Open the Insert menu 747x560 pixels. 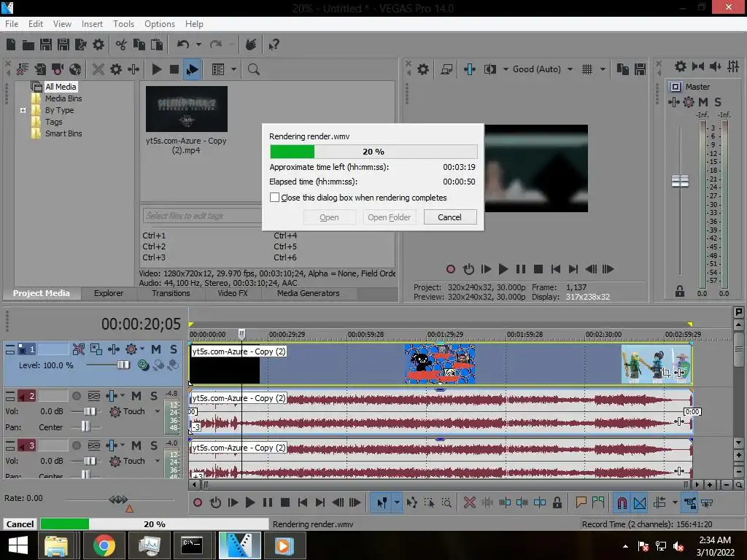[x=92, y=24]
